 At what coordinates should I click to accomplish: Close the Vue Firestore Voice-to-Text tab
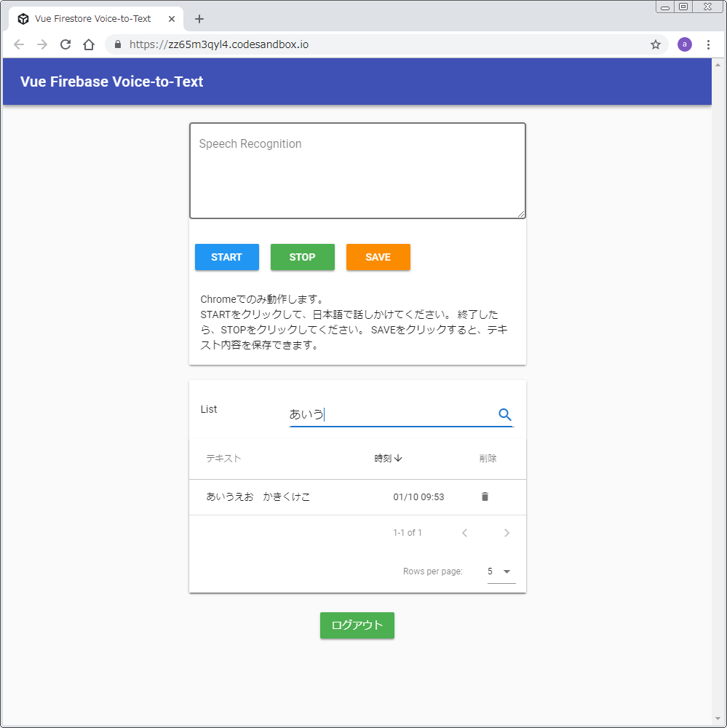[172, 19]
